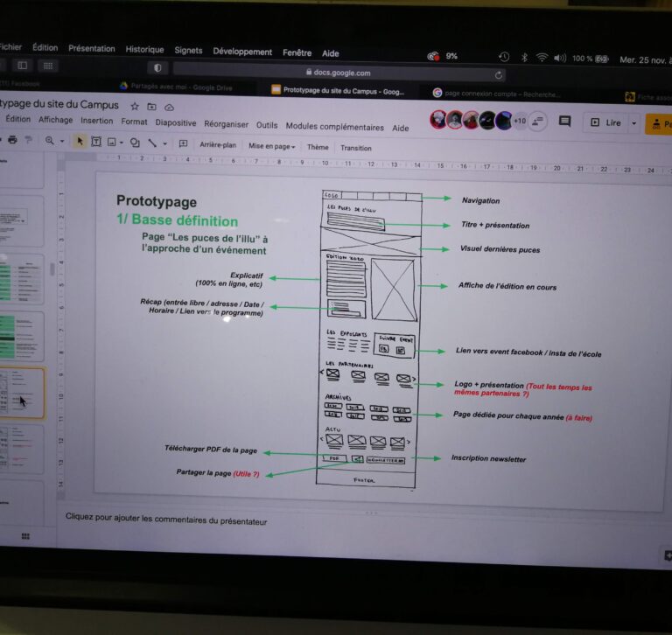
Task: Click the add comment toolbar icon
Action: (x=183, y=143)
